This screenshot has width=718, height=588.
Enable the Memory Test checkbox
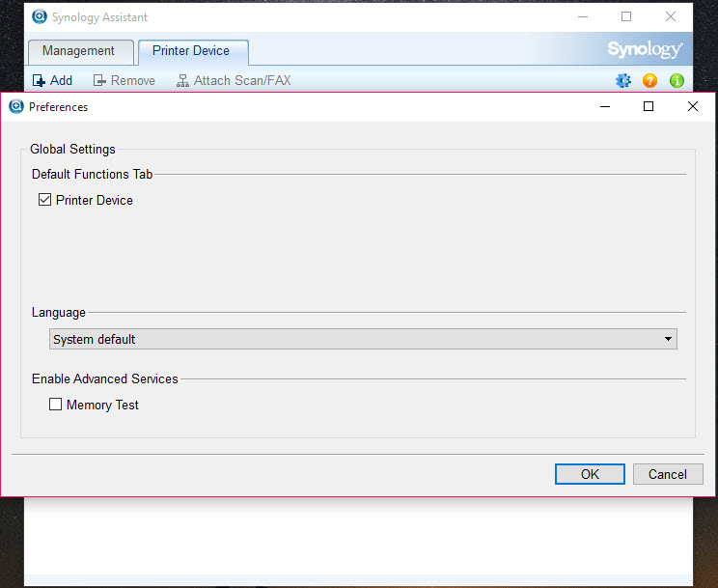tap(55, 405)
